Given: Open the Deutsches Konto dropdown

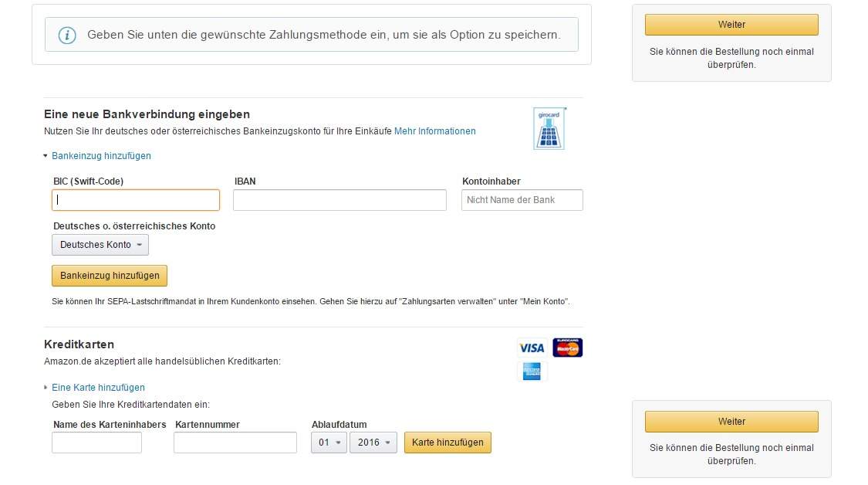Looking at the screenshot, I should [100, 245].
